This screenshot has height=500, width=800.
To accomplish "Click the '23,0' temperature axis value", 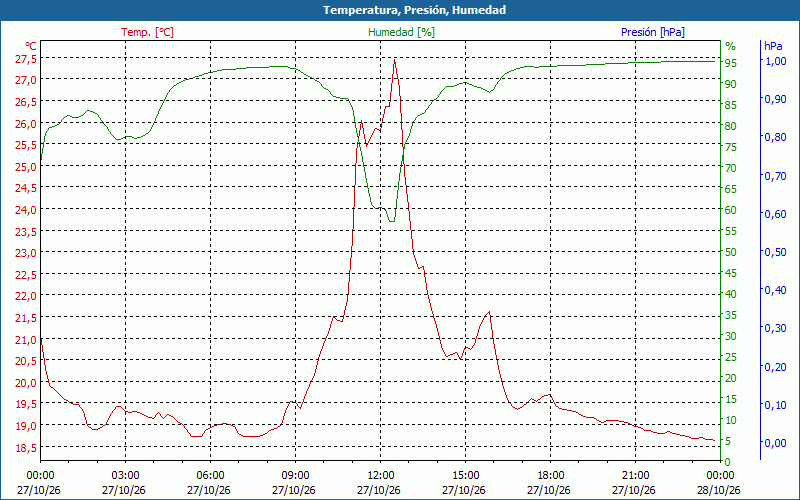I will coord(26,253).
